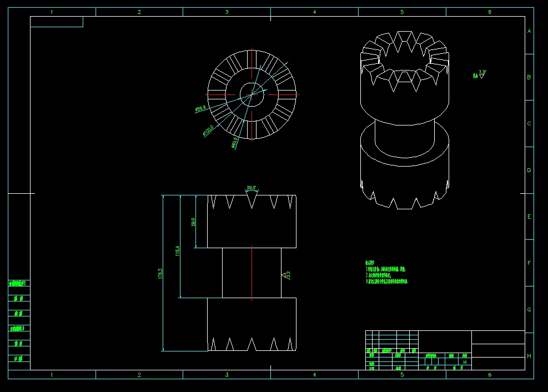The image size is (548, 392).
Task: Select the green technical requirements notes text
Action: coord(386,272)
